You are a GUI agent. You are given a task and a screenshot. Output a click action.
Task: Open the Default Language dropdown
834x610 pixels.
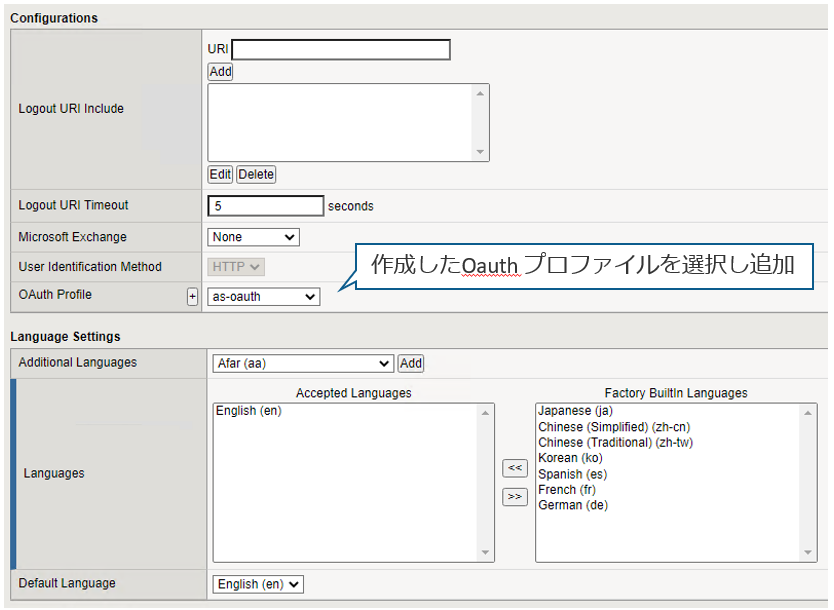click(258, 584)
